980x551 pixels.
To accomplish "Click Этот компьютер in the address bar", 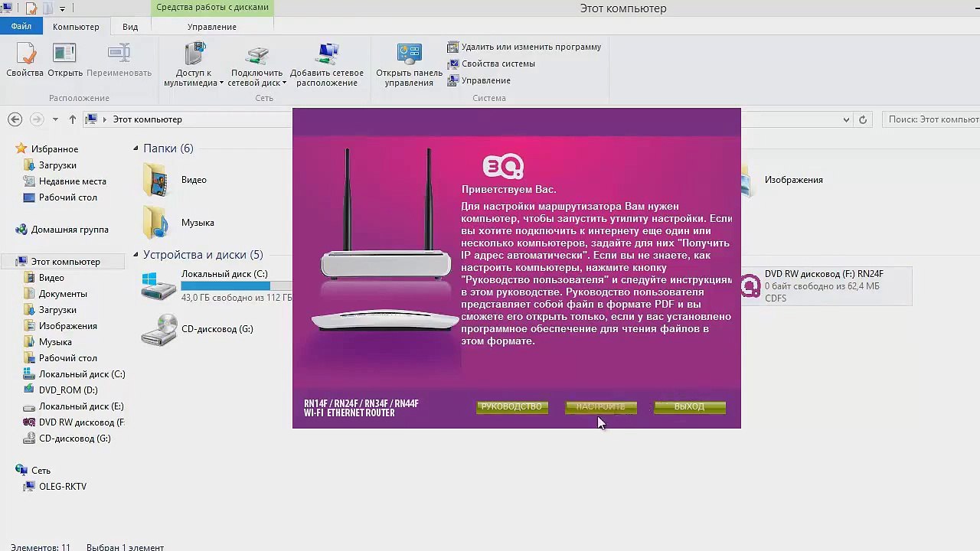I will coord(147,119).
